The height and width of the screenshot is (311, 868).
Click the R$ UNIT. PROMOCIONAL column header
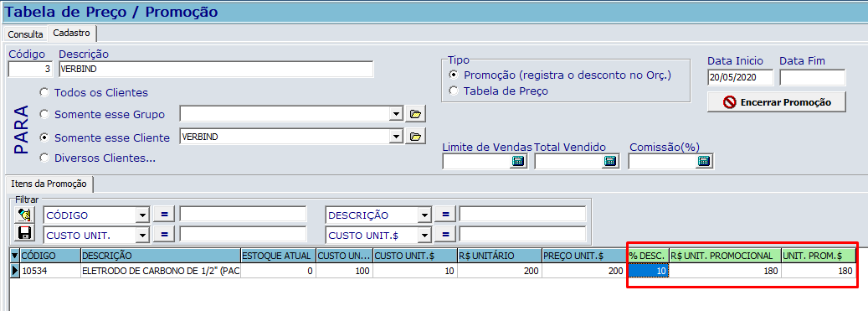(x=725, y=256)
